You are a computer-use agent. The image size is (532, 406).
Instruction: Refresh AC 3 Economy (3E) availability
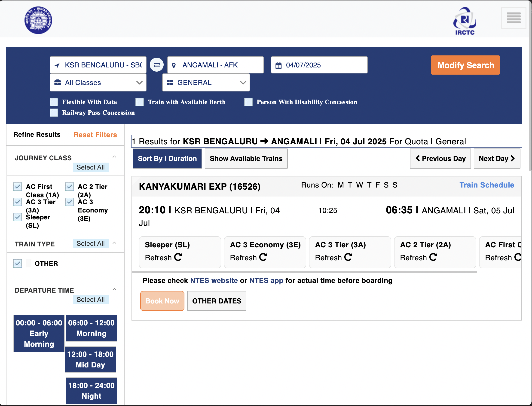(263, 257)
